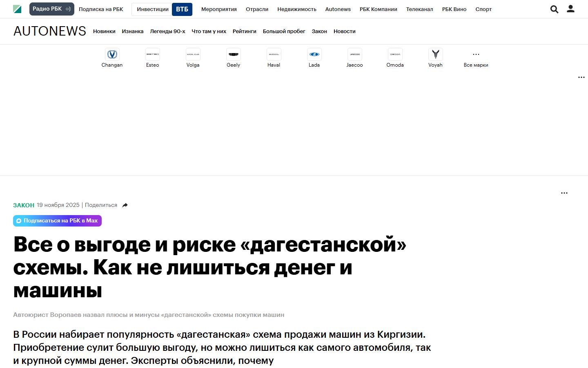Open the Lada brand name link
The height and width of the screenshot is (368, 588).
coord(314,65)
